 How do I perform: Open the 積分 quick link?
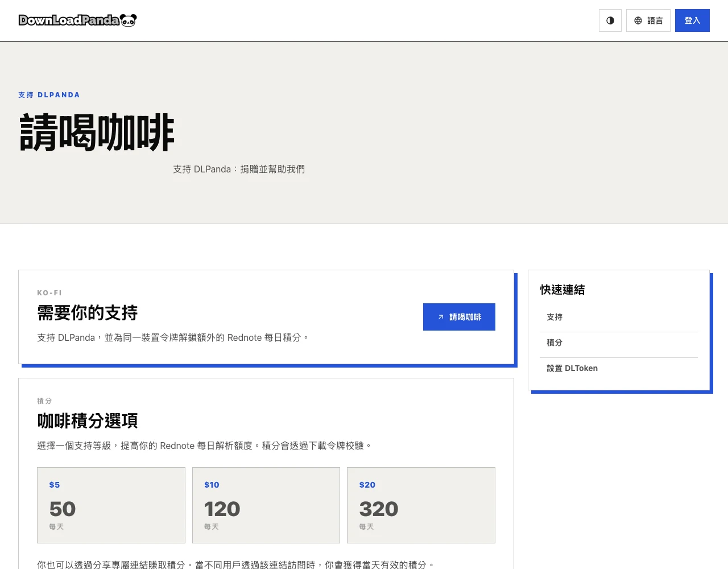tap(619, 343)
